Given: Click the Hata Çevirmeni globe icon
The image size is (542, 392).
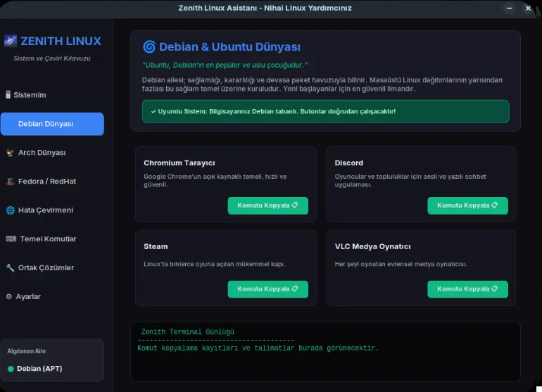Looking at the screenshot, I should (11, 210).
